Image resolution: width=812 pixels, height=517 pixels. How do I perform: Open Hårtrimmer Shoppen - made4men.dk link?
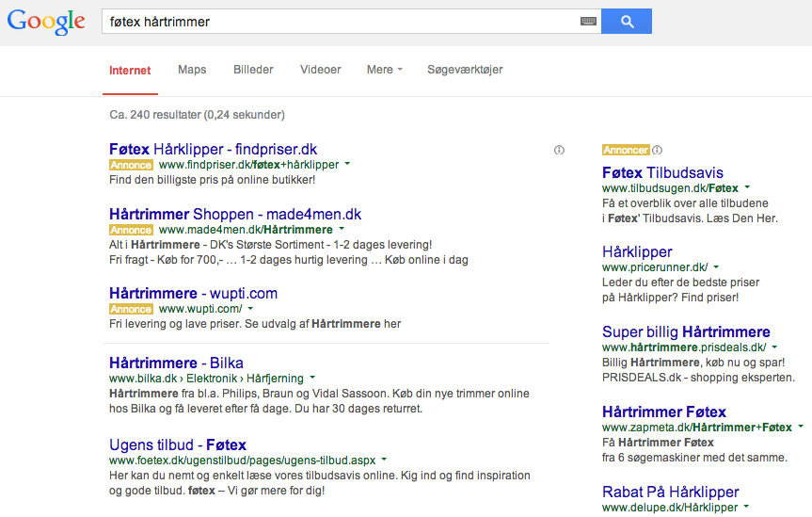[x=235, y=214]
